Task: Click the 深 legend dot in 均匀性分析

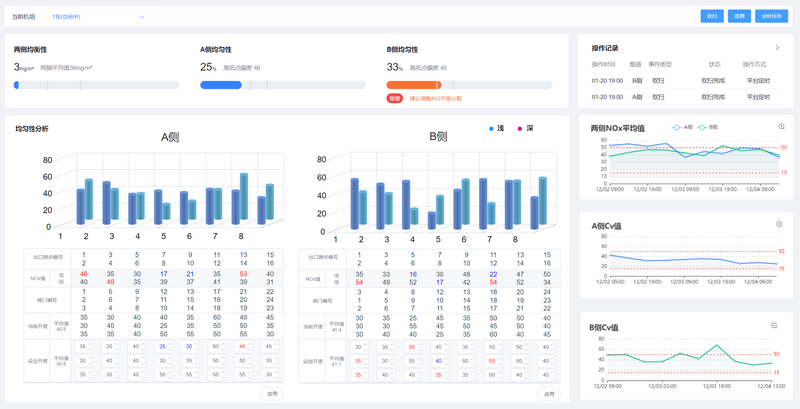Action: tap(519, 129)
